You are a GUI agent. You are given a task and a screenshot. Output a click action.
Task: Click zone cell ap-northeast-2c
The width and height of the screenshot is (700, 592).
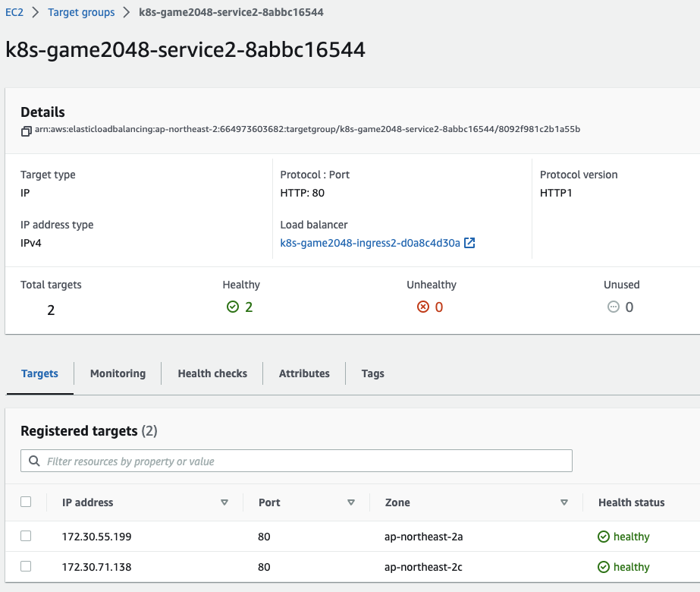423,567
